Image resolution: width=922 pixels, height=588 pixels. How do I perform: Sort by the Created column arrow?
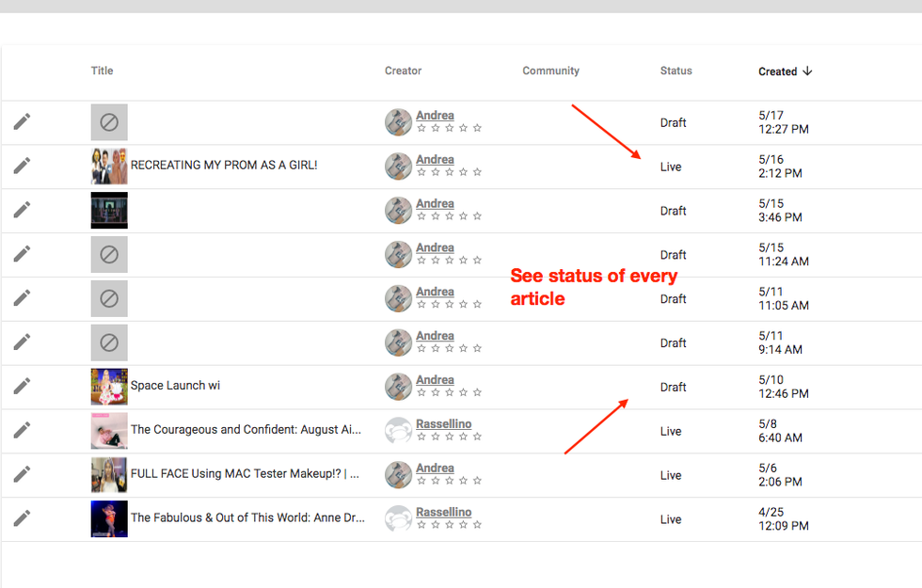tap(807, 72)
